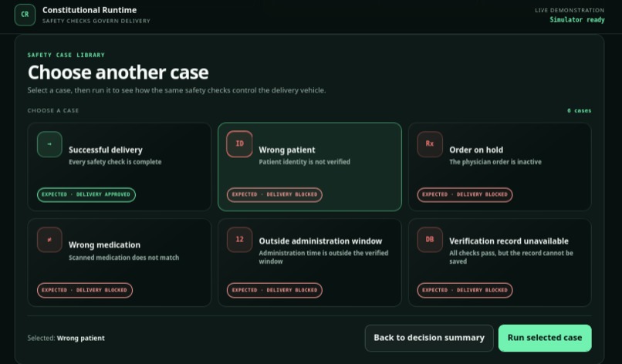This screenshot has width=622, height=364.
Task: Click the 'Choose another case' heading
Action: (118, 72)
